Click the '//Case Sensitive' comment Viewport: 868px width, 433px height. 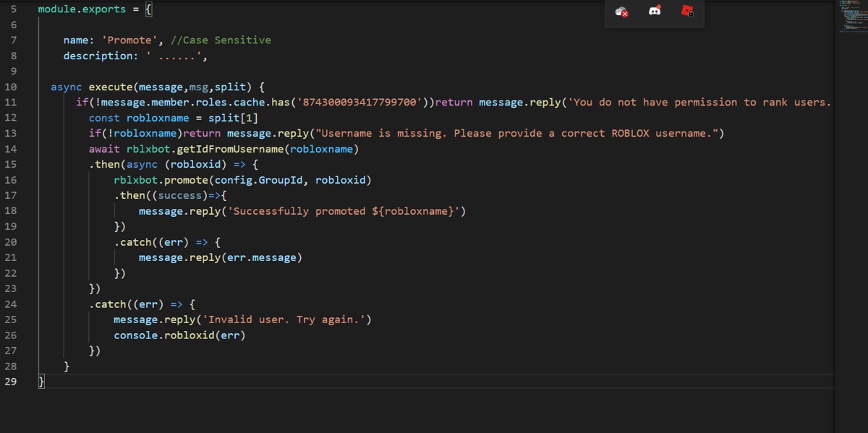click(221, 40)
